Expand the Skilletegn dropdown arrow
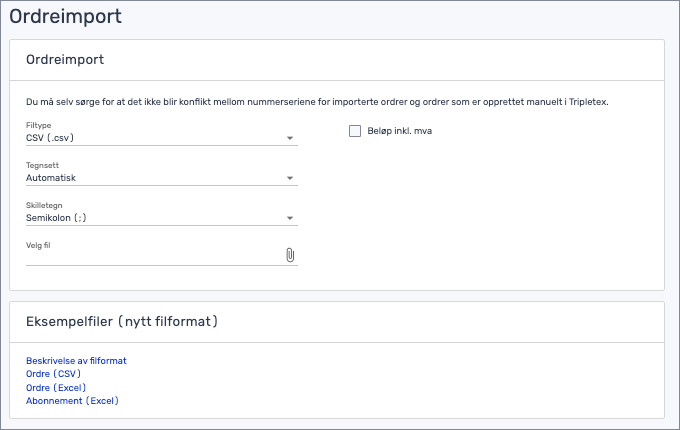The image size is (680, 430). point(290,218)
